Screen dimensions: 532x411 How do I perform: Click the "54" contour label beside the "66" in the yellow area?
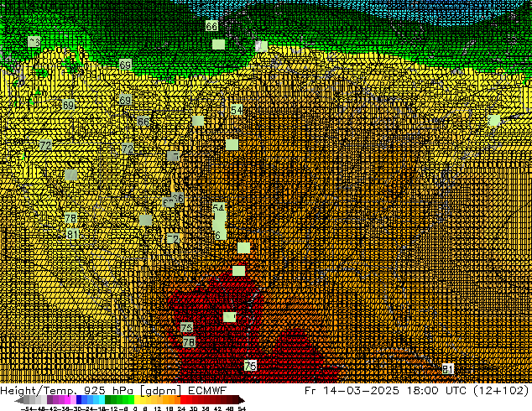pyautogui.click(x=237, y=110)
